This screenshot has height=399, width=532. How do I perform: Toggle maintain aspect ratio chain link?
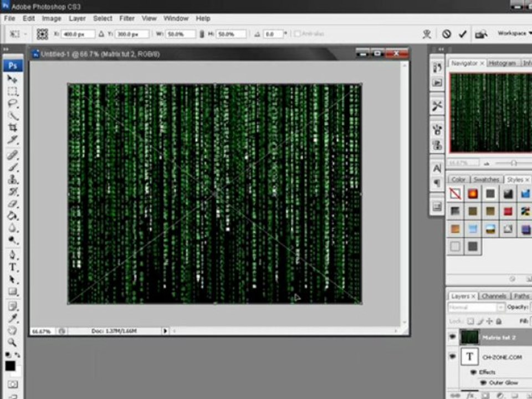tap(202, 34)
